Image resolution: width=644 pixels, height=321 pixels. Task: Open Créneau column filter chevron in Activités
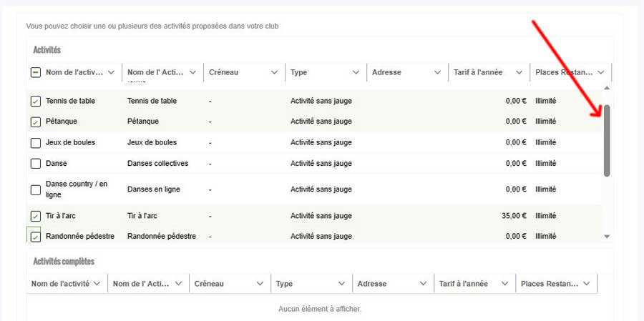click(274, 73)
